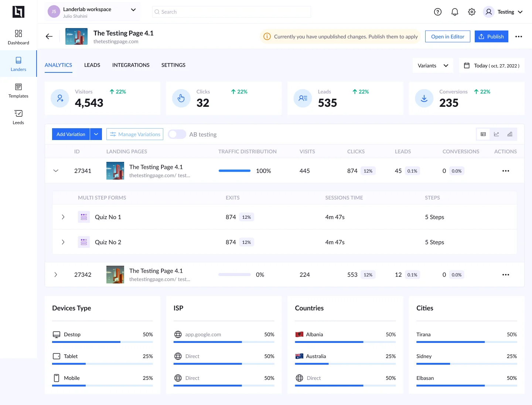
Task: Open the Variants dropdown
Action: (433, 65)
